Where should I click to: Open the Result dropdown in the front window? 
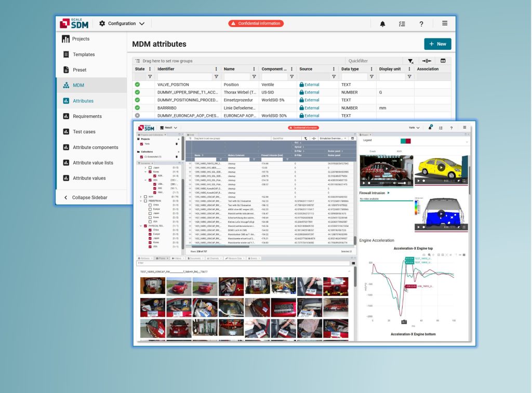[169, 128]
